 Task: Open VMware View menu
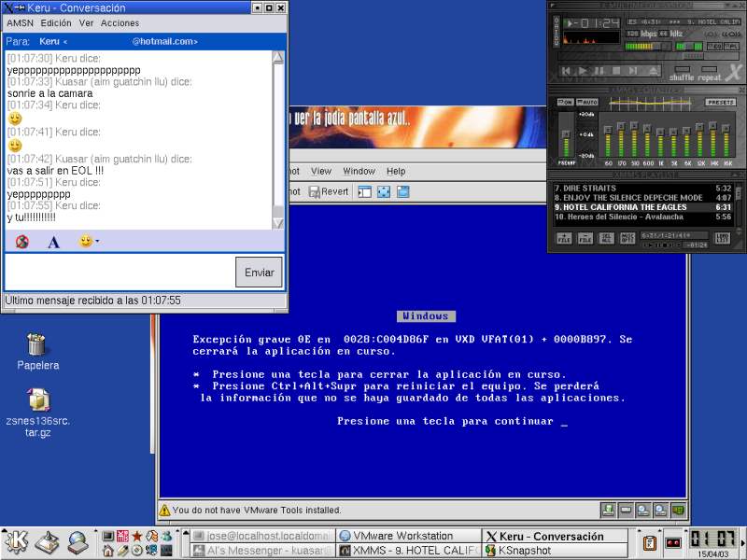tap(321, 171)
